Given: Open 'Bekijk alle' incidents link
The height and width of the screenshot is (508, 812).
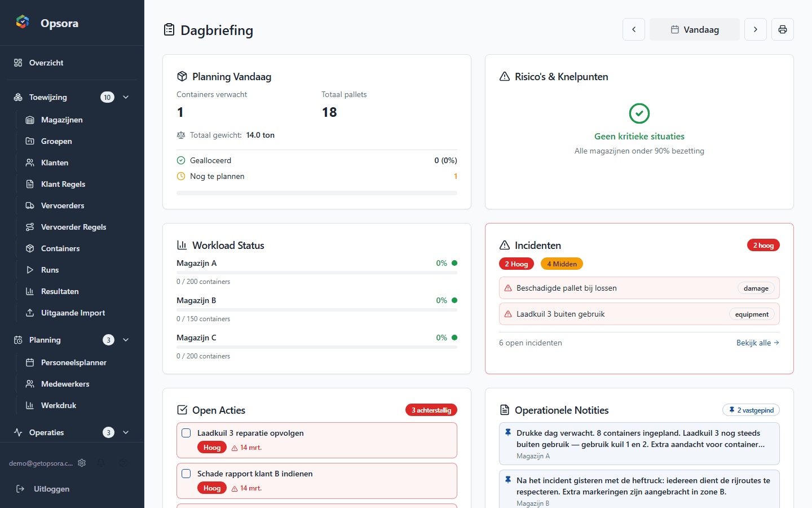Looking at the screenshot, I should tap(758, 343).
